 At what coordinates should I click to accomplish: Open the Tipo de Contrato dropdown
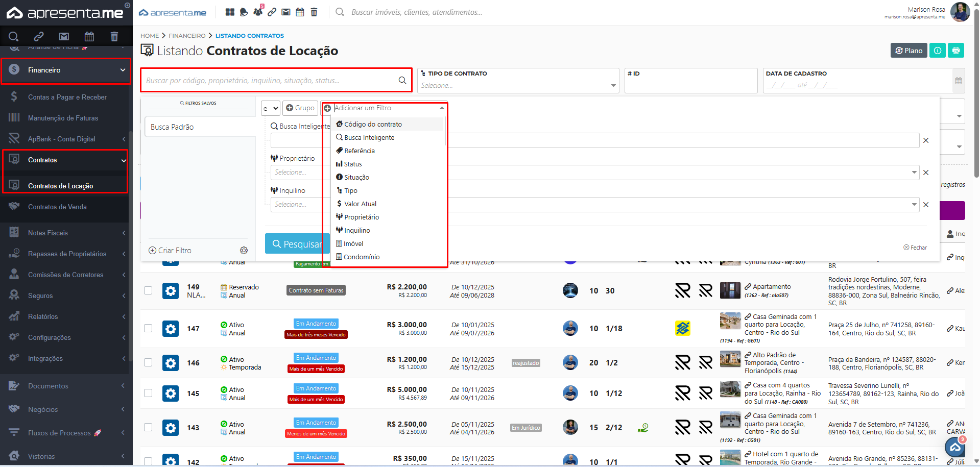pyautogui.click(x=518, y=85)
